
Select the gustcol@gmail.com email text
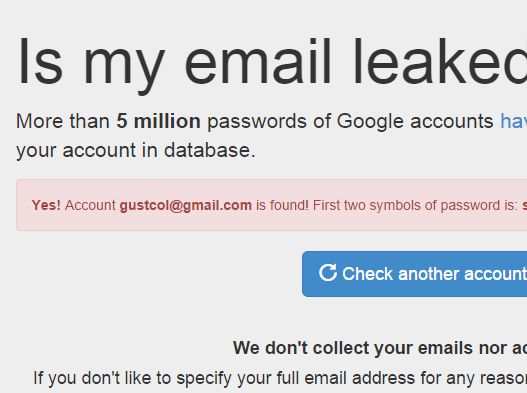pyautogui.click(x=186, y=205)
